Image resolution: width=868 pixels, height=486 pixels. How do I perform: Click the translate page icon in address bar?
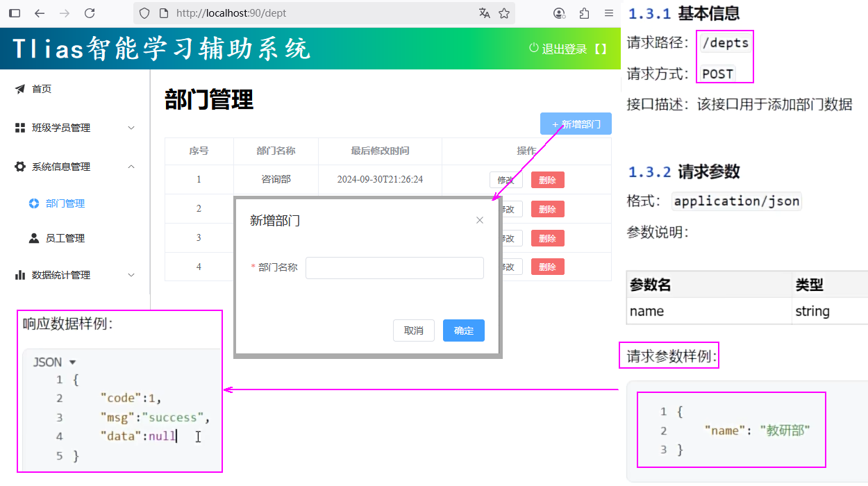[484, 13]
